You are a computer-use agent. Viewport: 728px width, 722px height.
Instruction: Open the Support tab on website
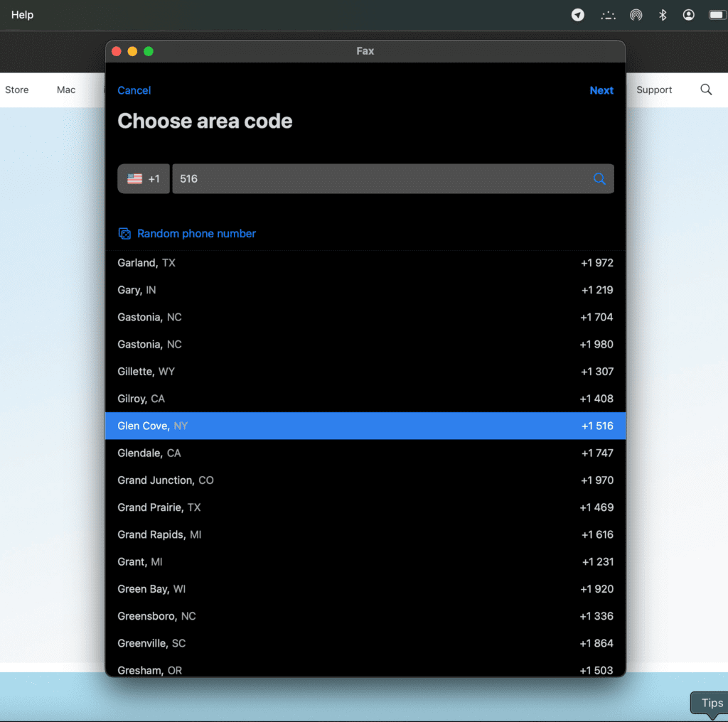[x=654, y=90]
